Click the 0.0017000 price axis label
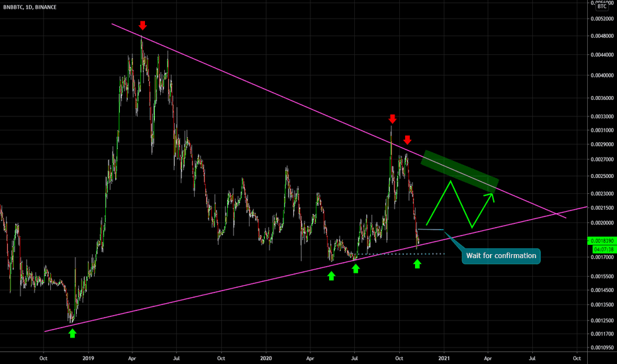Screen dimensions: 617x364 [602, 257]
